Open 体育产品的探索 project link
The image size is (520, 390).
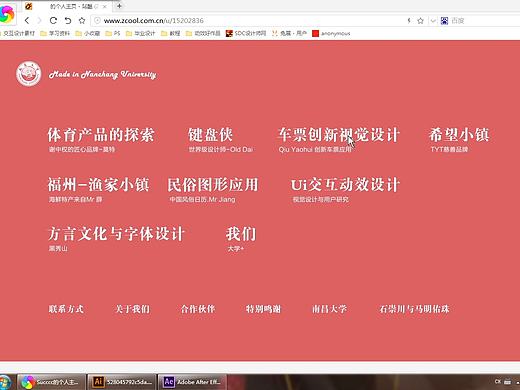pyautogui.click(x=101, y=135)
